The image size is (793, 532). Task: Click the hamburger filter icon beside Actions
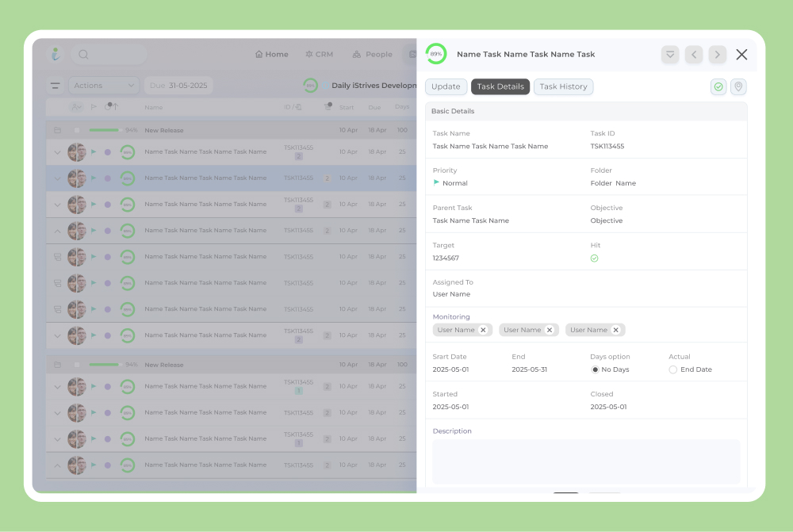point(56,86)
